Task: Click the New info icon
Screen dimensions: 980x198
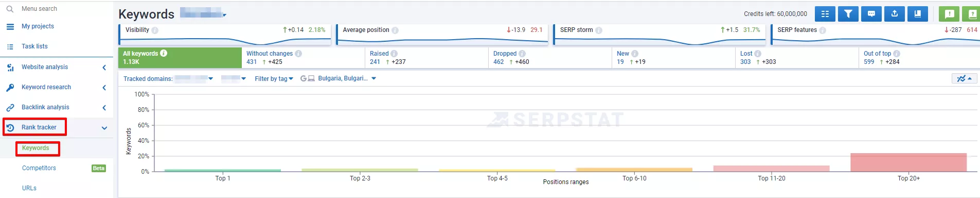Action: 635,54
